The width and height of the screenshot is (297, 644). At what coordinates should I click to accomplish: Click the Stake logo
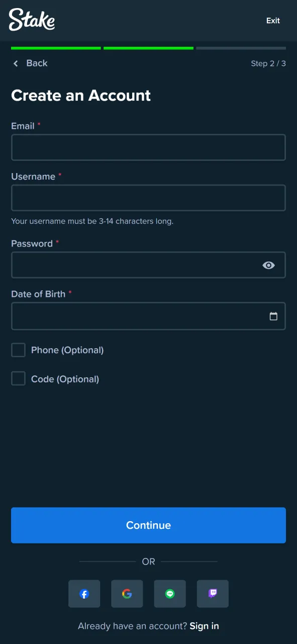pos(32,20)
